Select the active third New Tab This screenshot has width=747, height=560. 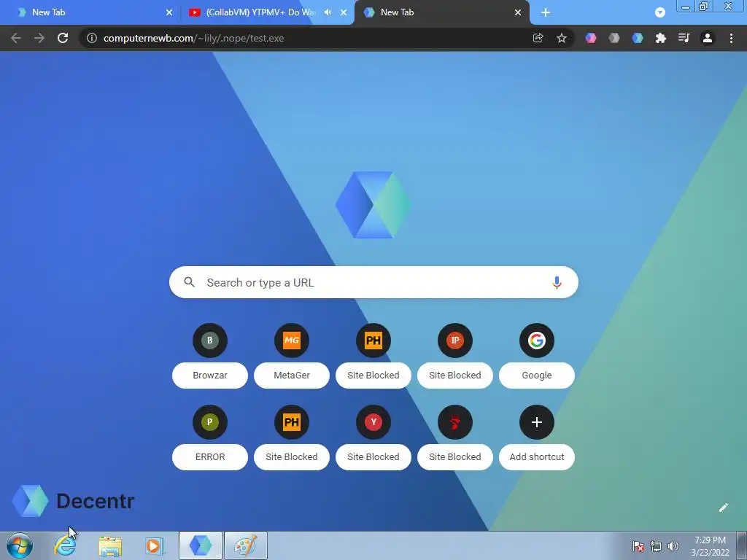click(x=441, y=12)
